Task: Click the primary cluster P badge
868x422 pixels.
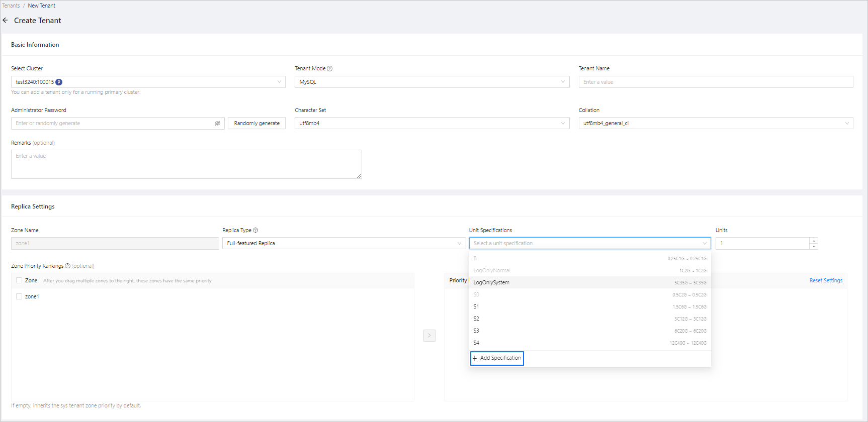Action: (59, 82)
